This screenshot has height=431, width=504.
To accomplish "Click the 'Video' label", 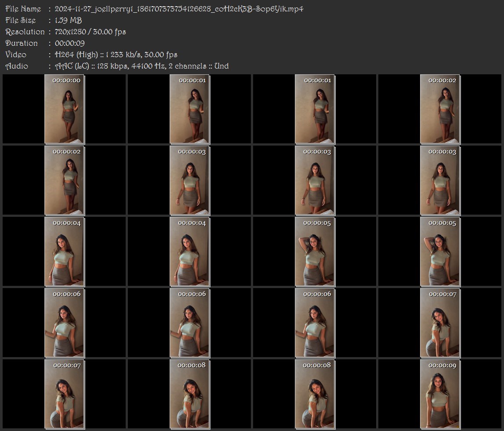I will click(x=16, y=55).
